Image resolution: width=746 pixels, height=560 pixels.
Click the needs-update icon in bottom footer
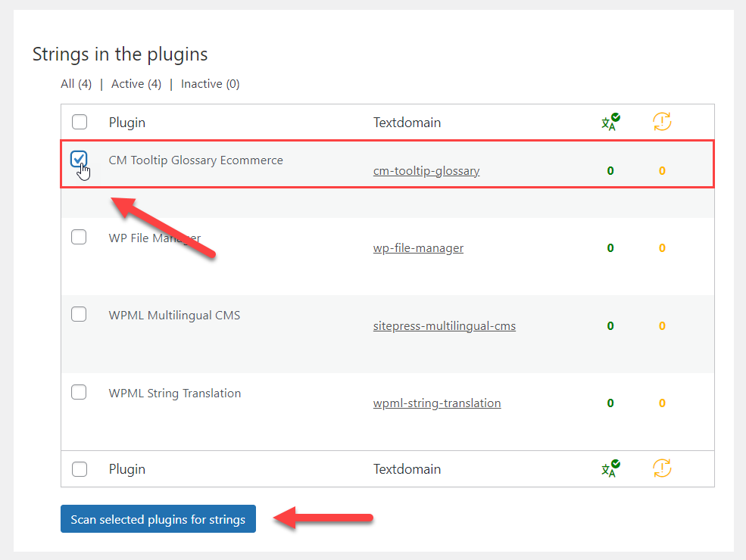pos(662,468)
